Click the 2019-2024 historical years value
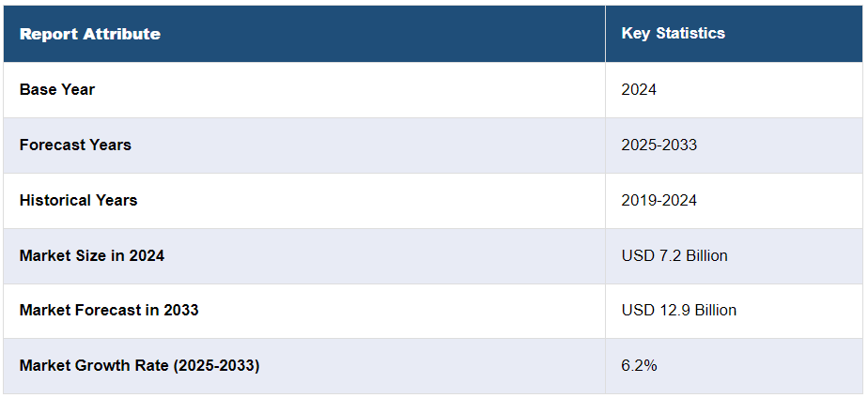The height and width of the screenshot is (398, 868). click(x=659, y=200)
